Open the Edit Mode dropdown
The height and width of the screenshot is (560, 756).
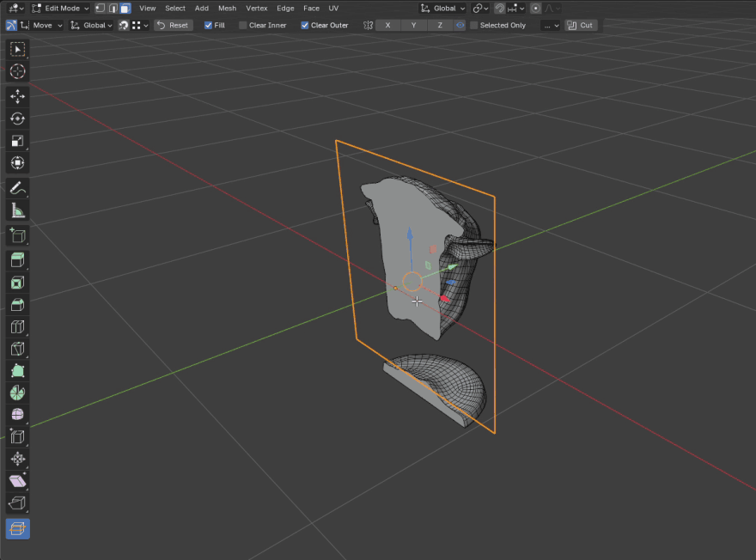coord(60,9)
